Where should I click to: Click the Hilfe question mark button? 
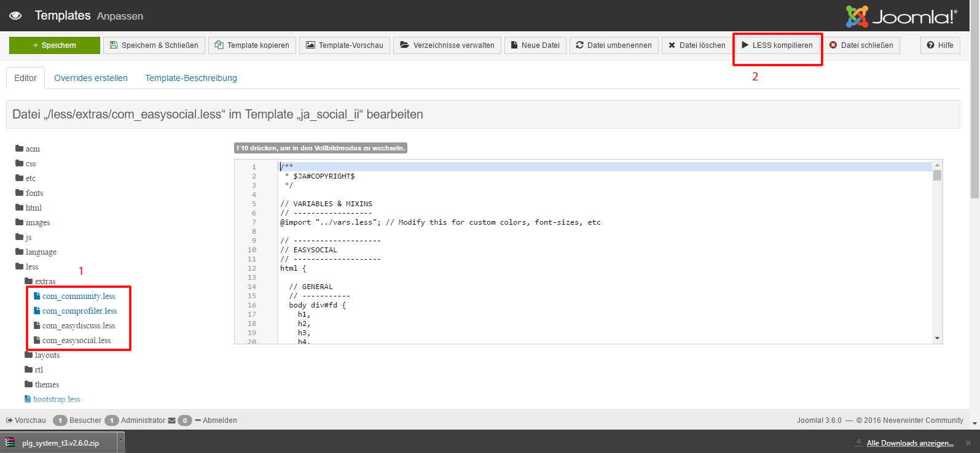940,45
